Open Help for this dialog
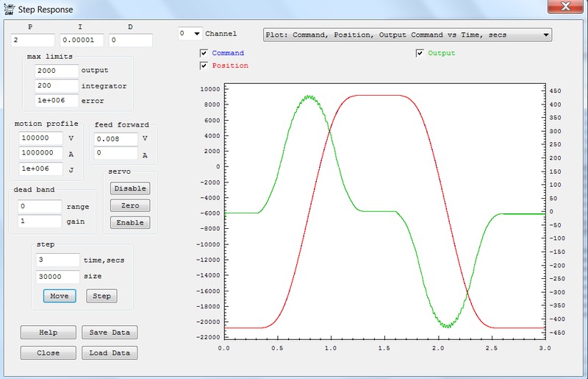Image resolution: width=588 pixels, height=379 pixels. coord(49,333)
